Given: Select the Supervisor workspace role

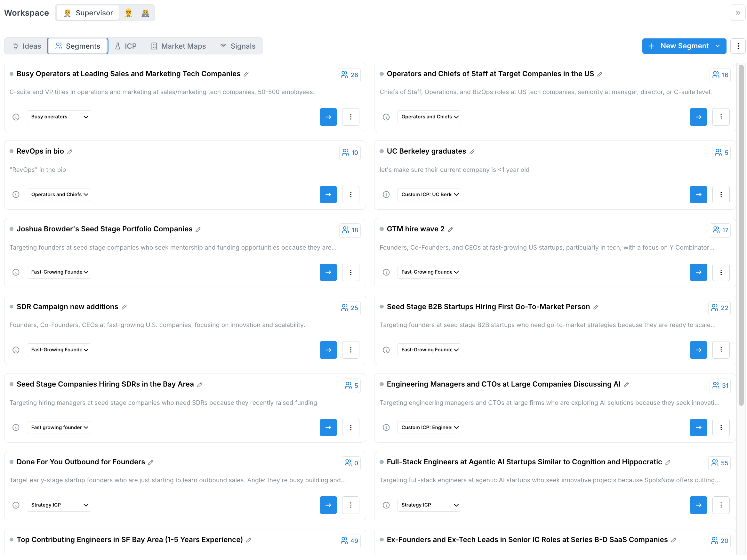Looking at the screenshot, I should point(88,13).
